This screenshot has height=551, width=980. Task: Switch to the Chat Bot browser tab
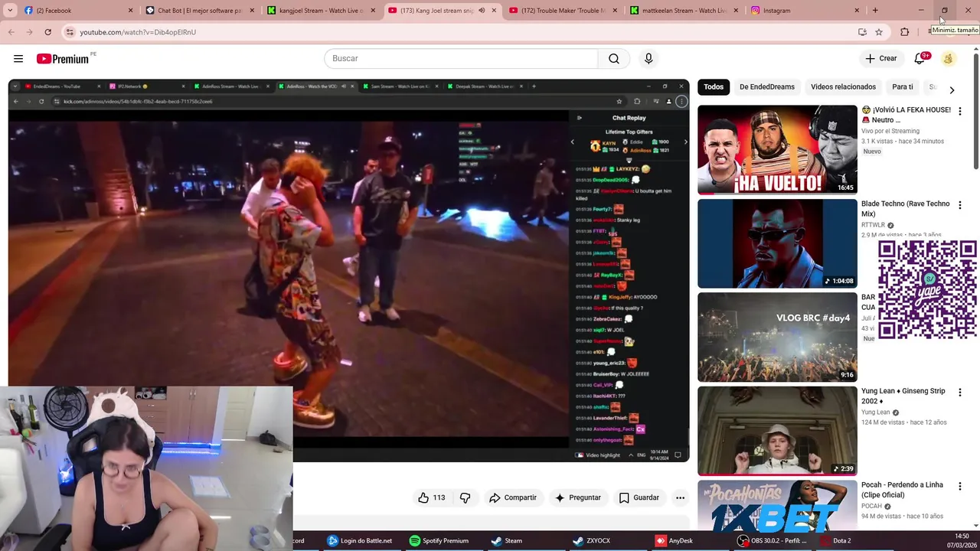(199, 11)
